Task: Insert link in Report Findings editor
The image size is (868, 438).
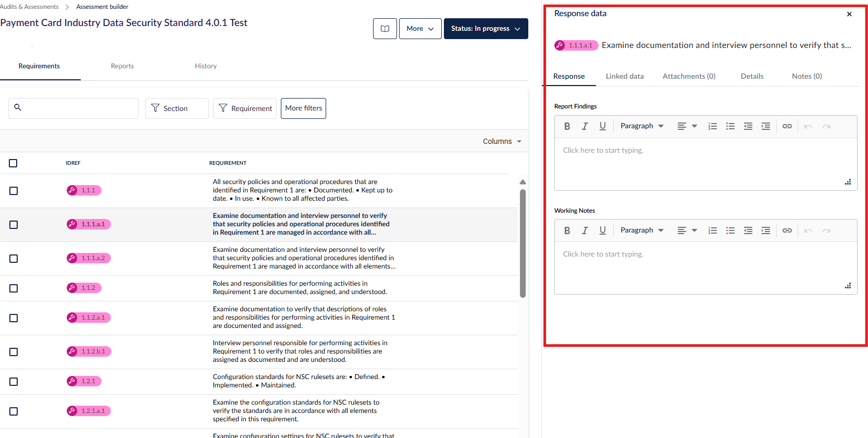Action: point(787,126)
